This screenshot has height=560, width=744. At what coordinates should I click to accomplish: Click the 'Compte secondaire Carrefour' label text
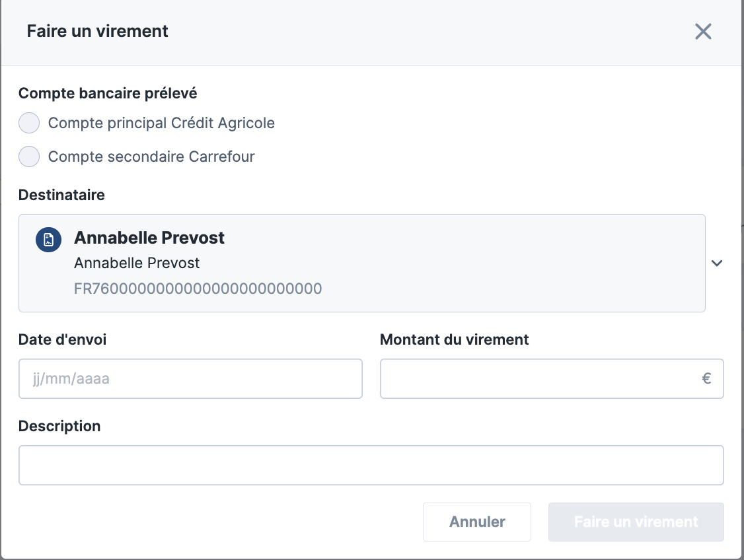151,157
